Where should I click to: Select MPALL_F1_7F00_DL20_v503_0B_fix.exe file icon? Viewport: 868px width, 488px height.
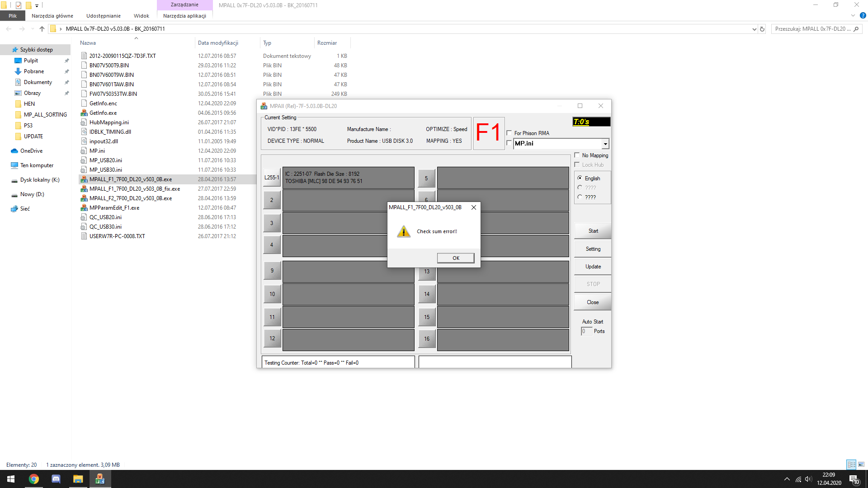click(x=84, y=189)
